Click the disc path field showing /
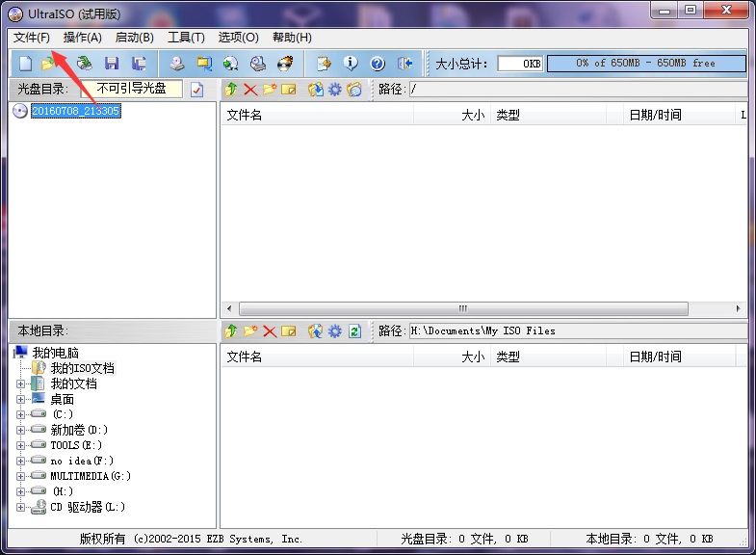 tap(578, 90)
